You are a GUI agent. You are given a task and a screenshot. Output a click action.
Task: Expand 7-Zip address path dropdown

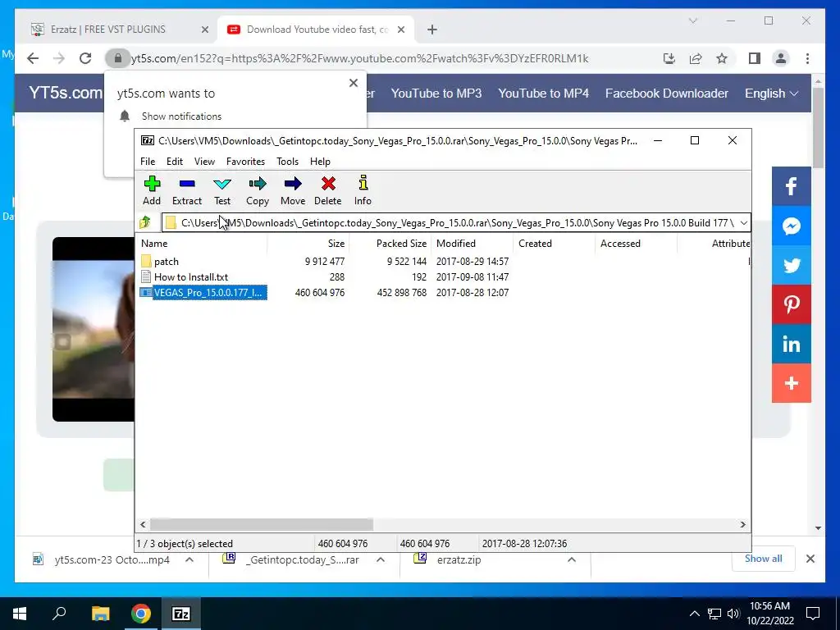coord(743,223)
